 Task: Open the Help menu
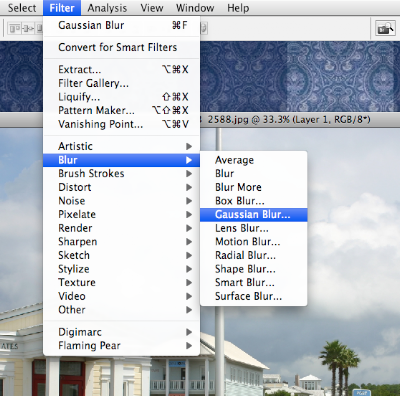(238, 8)
